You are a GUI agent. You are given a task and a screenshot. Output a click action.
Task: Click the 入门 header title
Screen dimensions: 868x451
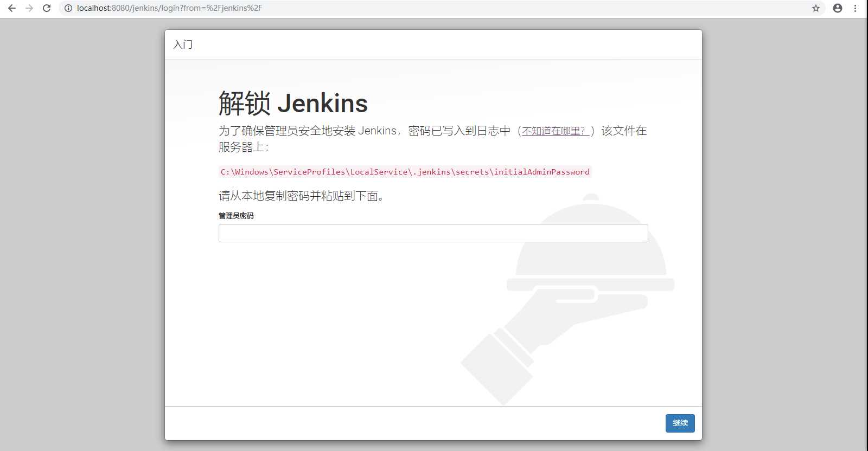click(183, 44)
